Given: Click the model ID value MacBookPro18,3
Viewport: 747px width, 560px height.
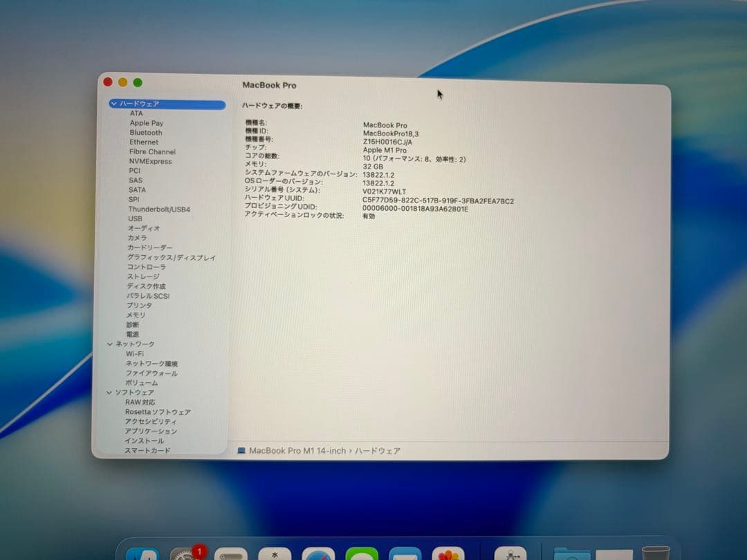Looking at the screenshot, I should pyautogui.click(x=391, y=134).
